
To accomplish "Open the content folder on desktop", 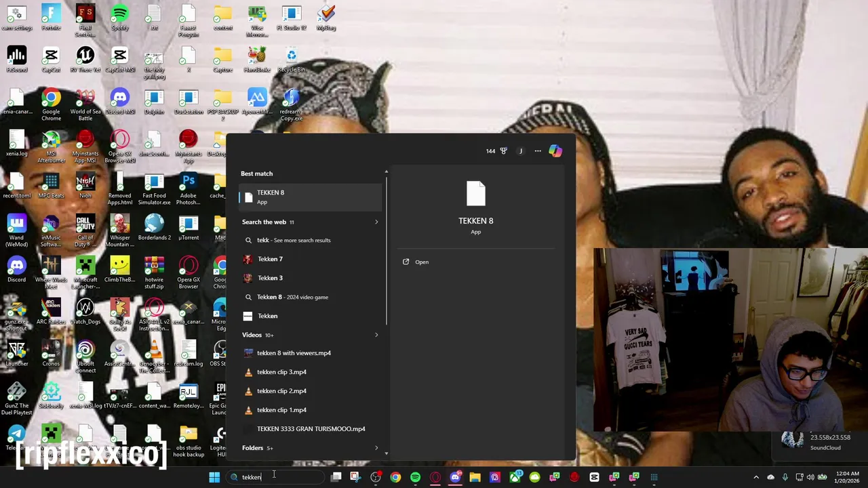I will (222, 18).
